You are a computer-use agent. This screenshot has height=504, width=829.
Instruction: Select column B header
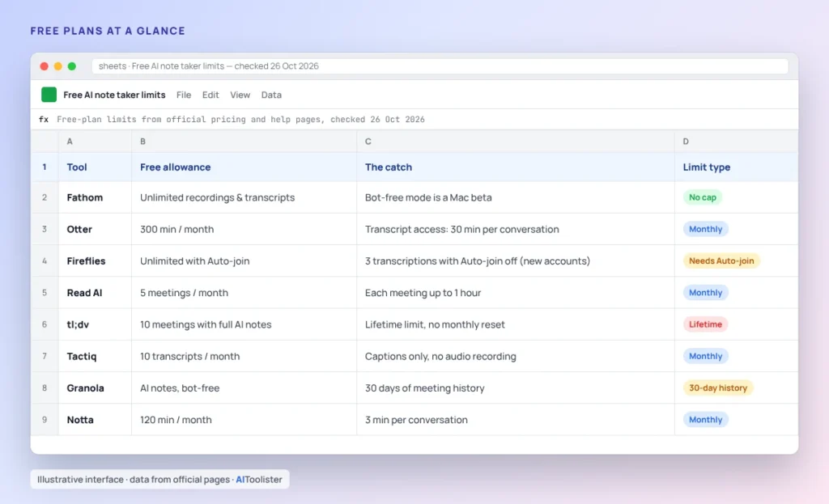244,142
